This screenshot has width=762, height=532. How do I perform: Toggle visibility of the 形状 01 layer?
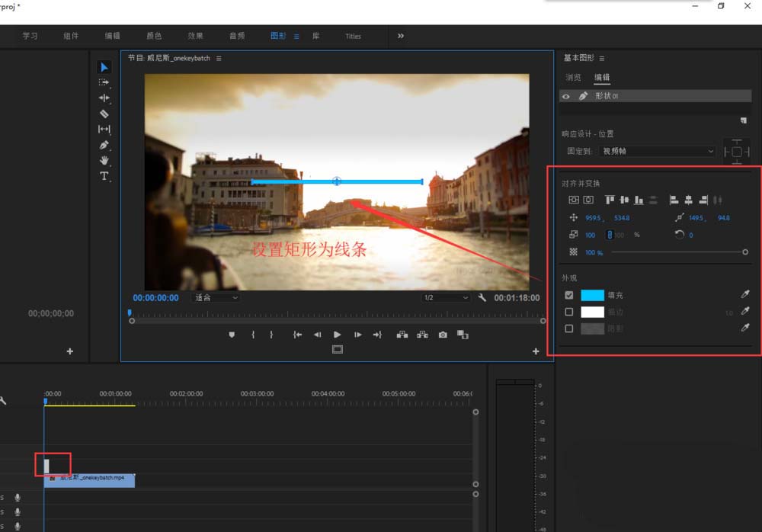pyautogui.click(x=565, y=95)
